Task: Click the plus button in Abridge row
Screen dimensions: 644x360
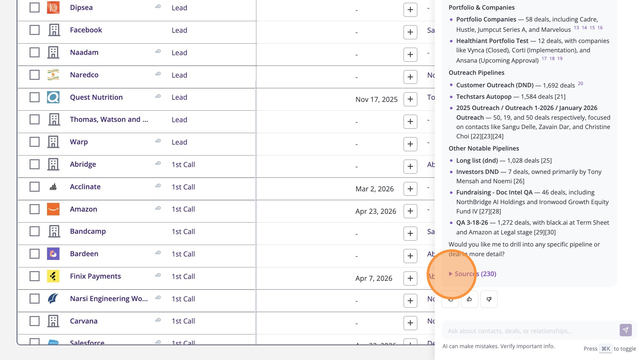Action: point(410,166)
